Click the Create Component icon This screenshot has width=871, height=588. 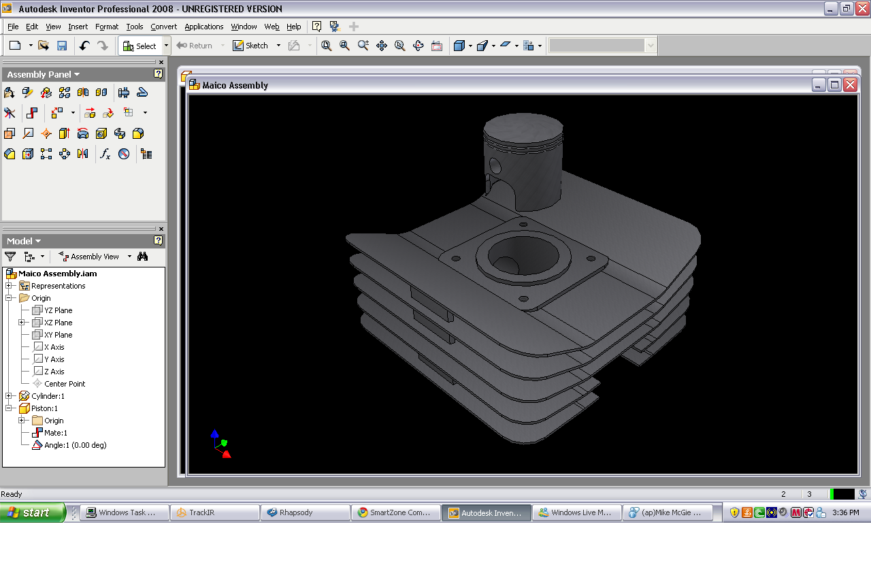[28, 93]
